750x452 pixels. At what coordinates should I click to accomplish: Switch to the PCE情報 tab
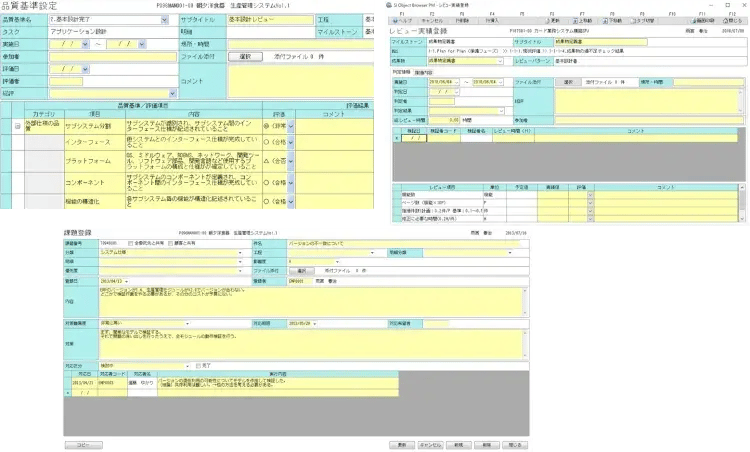pos(399,73)
